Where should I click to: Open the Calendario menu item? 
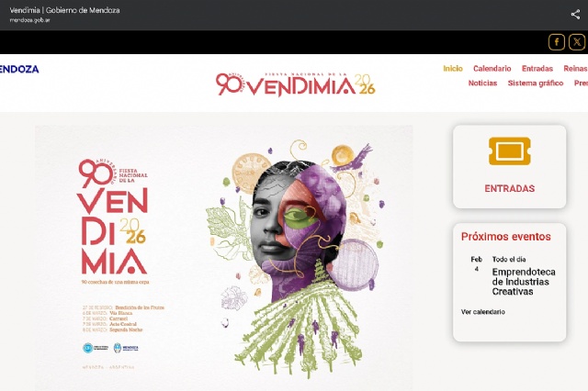(492, 69)
